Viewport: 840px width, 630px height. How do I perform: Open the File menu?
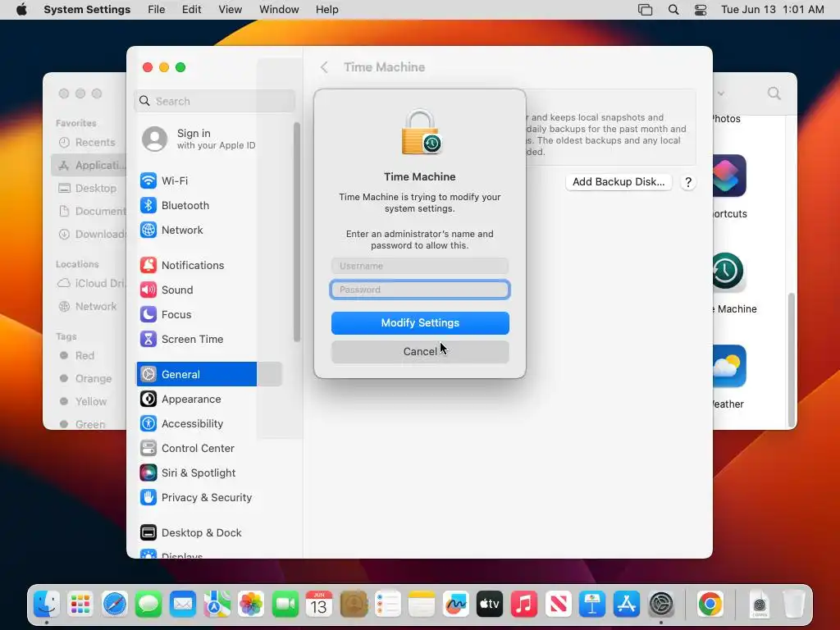[x=157, y=10]
